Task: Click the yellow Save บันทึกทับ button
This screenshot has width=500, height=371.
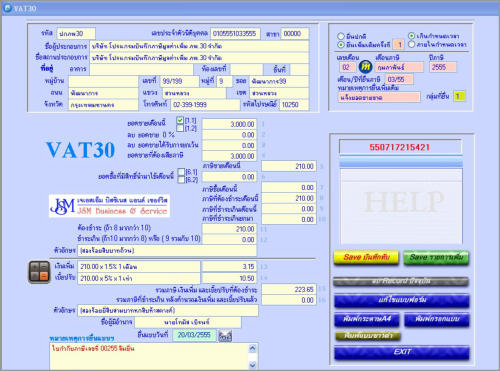Action: [x=366, y=258]
